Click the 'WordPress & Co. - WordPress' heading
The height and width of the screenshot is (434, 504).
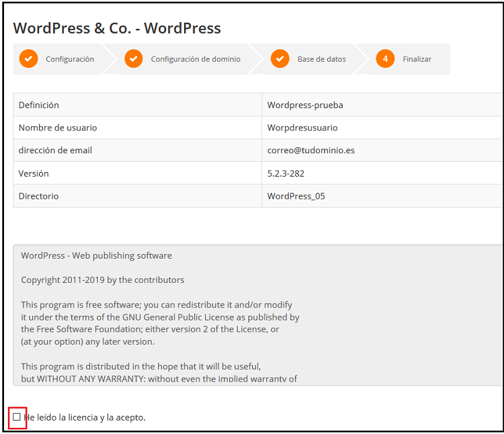tap(117, 28)
